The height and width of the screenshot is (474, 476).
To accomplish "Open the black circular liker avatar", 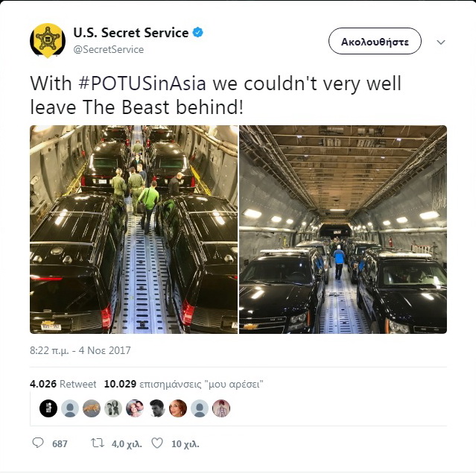I will point(48,408).
